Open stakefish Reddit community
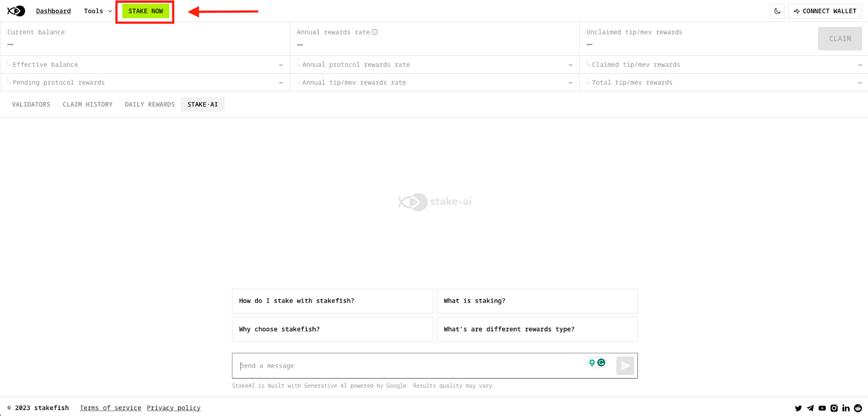The width and height of the screenshot is (868, 416). coord(858,408)
